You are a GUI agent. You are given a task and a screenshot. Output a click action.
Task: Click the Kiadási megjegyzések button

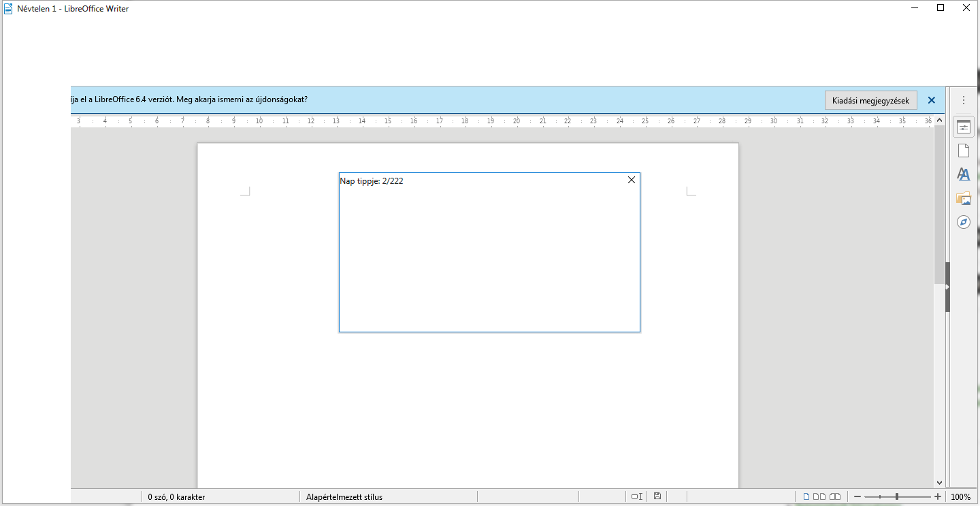tap(870, 100)
